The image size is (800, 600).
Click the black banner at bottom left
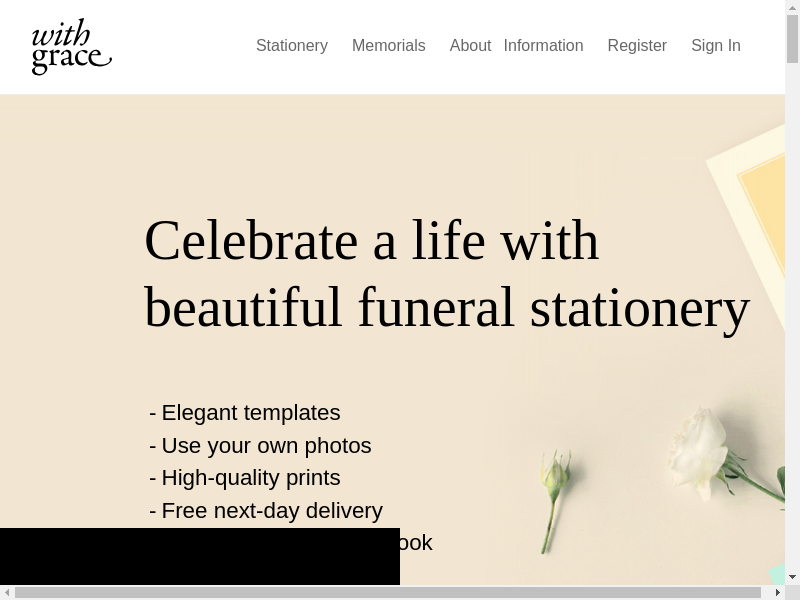click(x=200, y=556)
